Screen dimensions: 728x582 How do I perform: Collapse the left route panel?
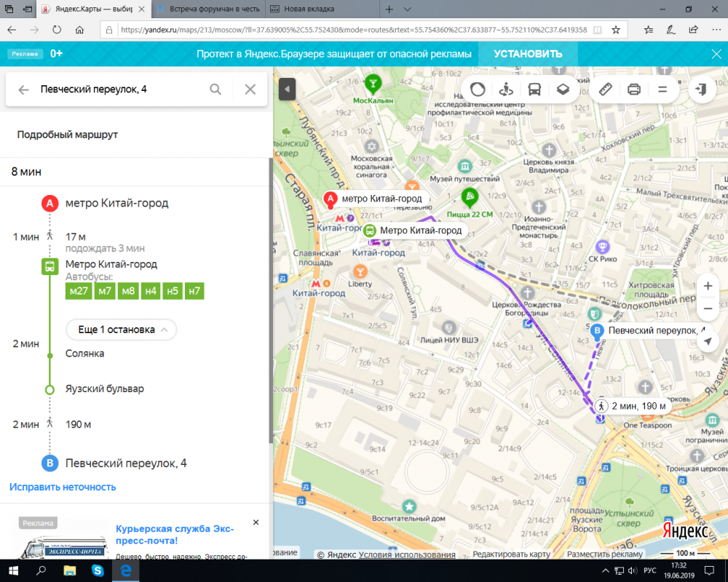(287, 89)
